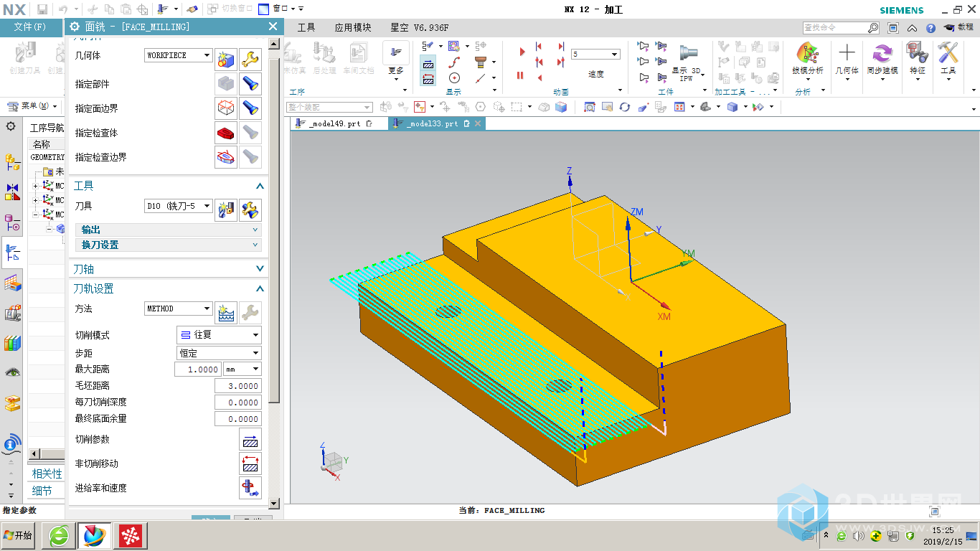980x551 pixels.
Task: Open the Feature (特征) ribbon tool
Action: pos(918,59)
